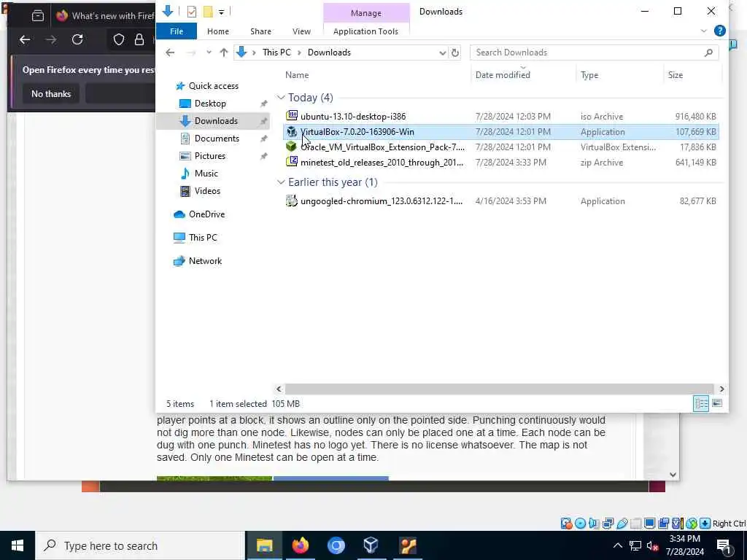Screen dimensions: 747x560
Task: Click the muted speaker tray icon
Action: click(x=653, y=545)
